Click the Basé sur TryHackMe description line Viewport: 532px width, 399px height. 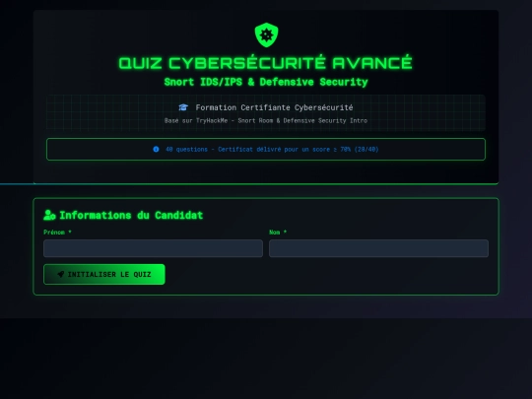pyautogui.click(x=266, y=120)
